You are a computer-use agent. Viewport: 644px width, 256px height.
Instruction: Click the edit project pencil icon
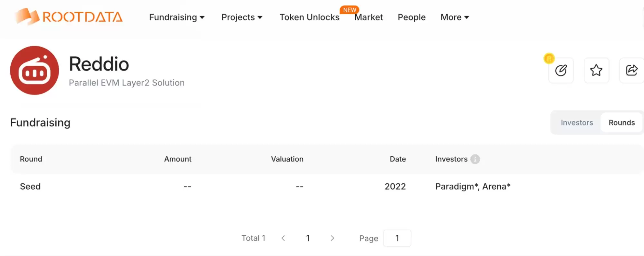coord(561,70)
